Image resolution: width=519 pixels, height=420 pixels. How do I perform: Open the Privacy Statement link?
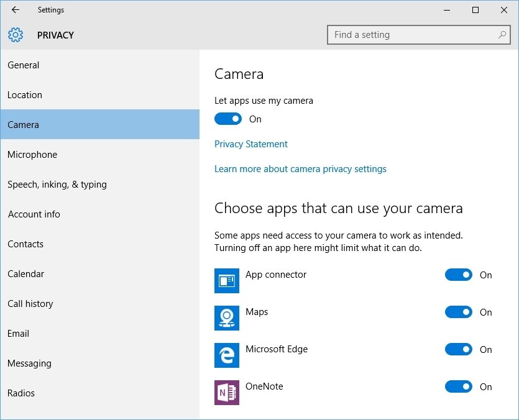coord(251,144)
